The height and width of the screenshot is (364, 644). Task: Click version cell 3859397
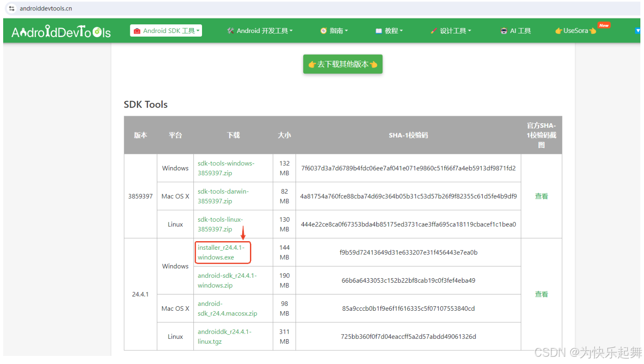(141, 196)
